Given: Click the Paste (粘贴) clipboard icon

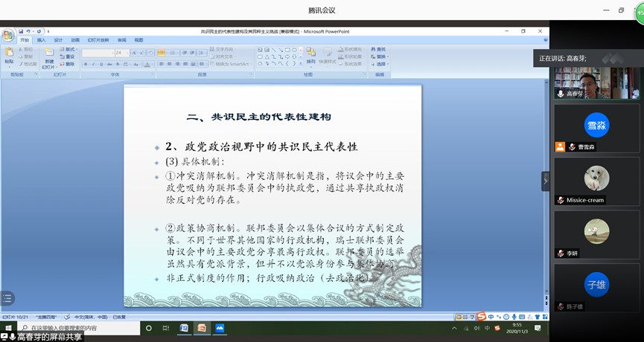Looking at the screenshot, I should 9,56.
